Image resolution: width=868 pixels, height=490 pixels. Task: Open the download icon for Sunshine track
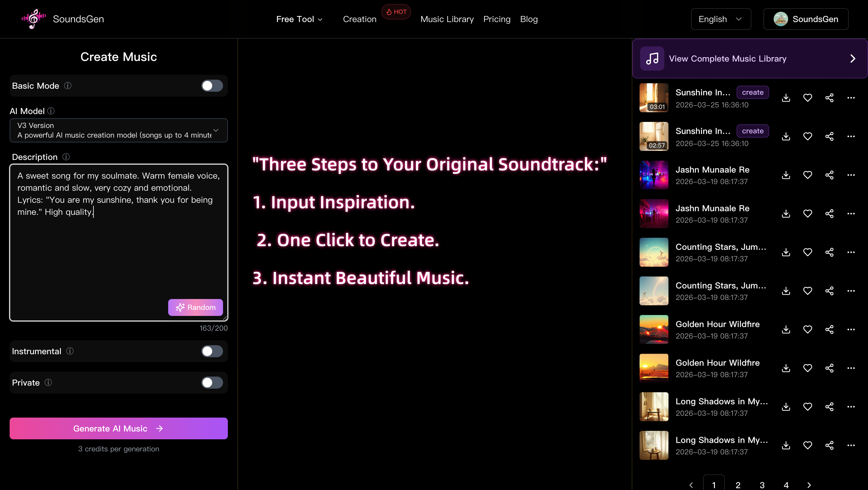(786, 98)
